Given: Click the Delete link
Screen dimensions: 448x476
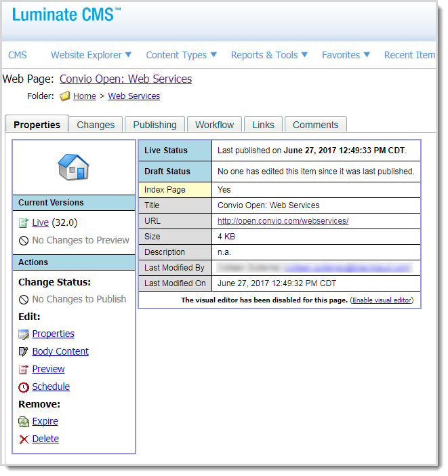Looking at the screenshot, I should pyautogui.click(x=45, y=439).
